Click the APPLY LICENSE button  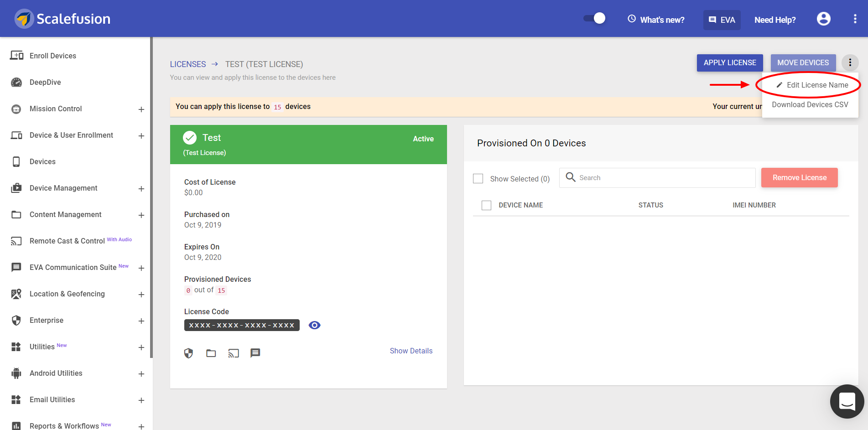730,63
